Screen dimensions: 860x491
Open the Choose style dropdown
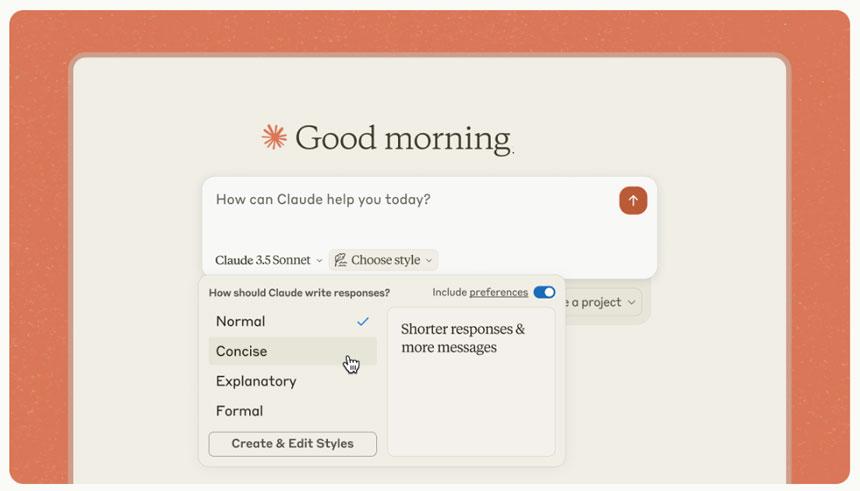tap(383, 260)
